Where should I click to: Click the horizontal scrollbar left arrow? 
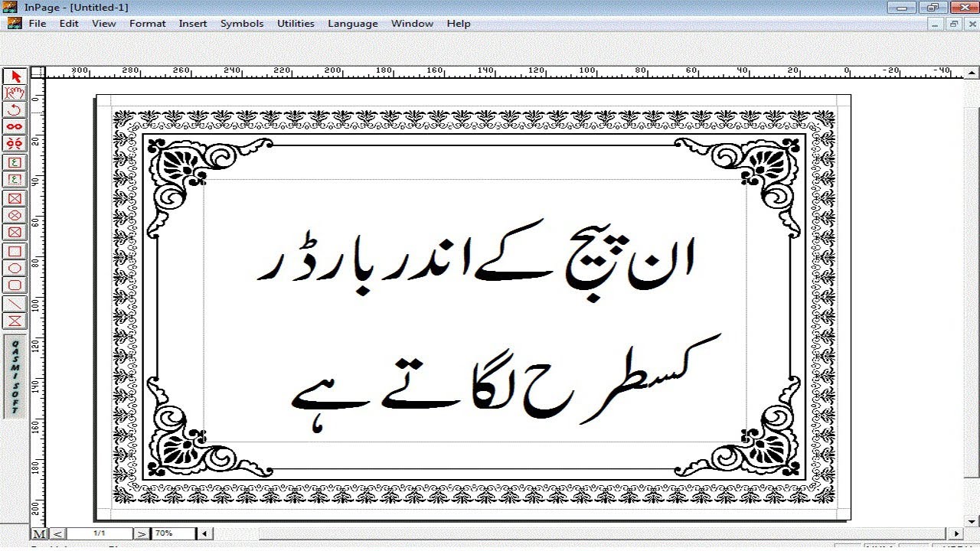[x=204, y=533]
